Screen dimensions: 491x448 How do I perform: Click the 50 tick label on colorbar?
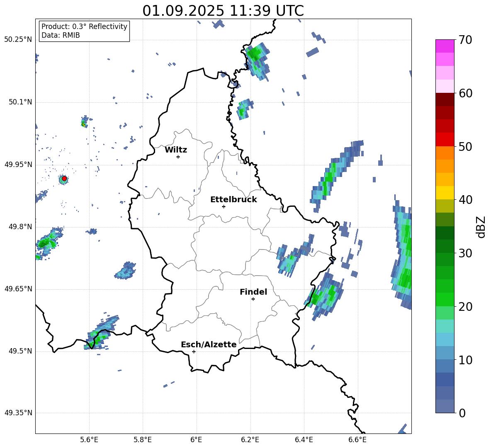(x=465, y=146)
